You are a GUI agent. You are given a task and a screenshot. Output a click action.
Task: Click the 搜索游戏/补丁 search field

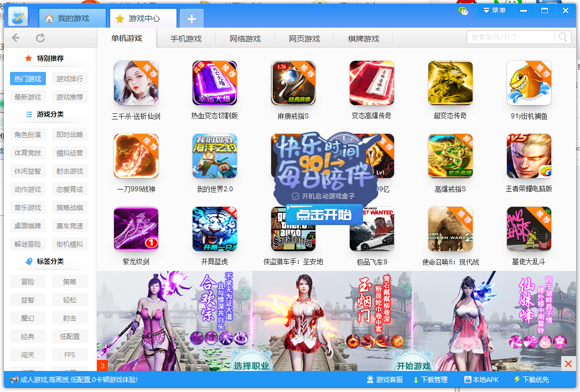click(510, 37)
